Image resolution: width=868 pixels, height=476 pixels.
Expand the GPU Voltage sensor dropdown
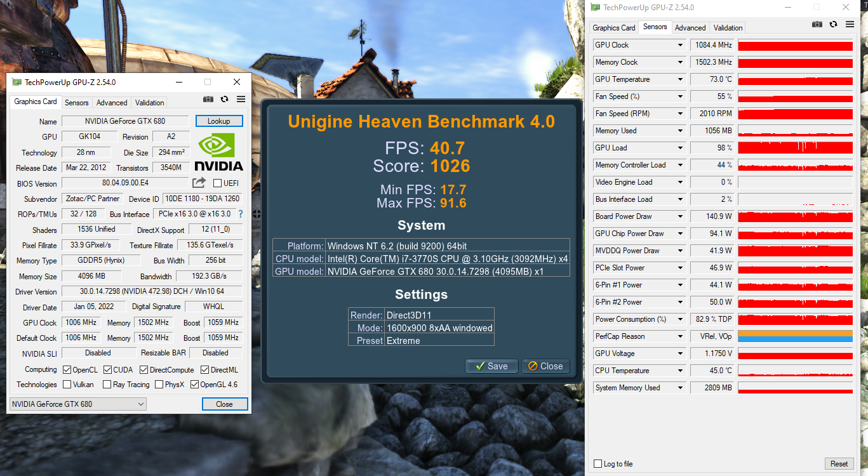pyautogui.click(x=681, y=354)
